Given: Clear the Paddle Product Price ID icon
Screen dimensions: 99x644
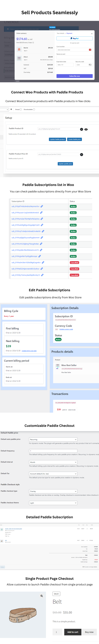Looking at the screenshot, I should pos(81,155).
